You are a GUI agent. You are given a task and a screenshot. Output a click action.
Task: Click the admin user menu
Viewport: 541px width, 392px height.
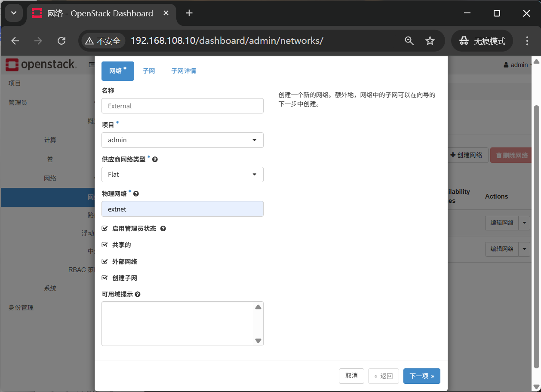518,65
